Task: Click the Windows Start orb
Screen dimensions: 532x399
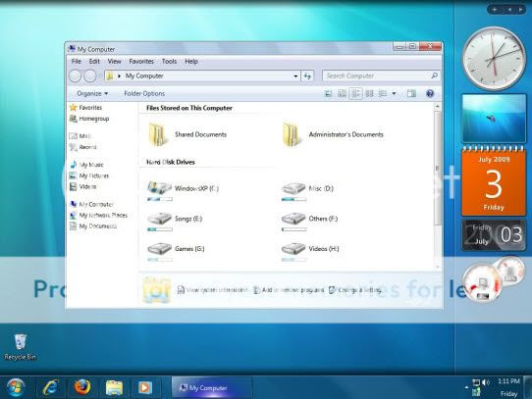Action: (16, 387)
